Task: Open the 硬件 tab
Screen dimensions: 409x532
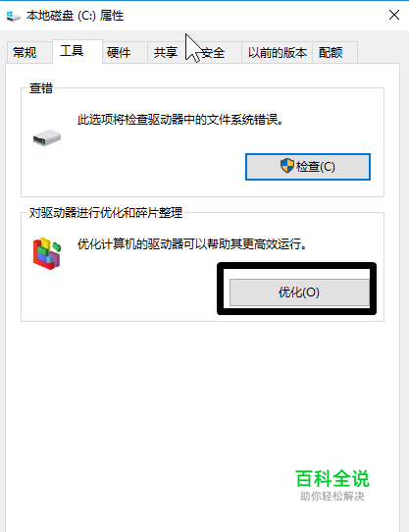Action: (119, 53)
